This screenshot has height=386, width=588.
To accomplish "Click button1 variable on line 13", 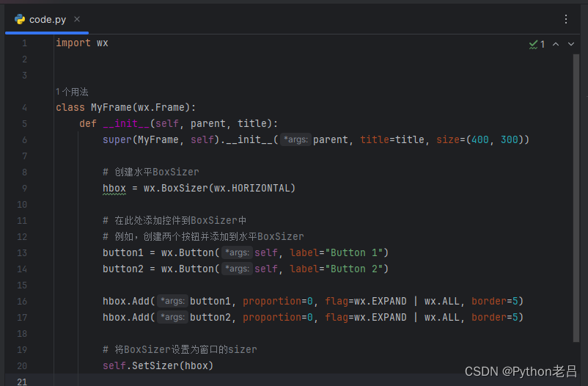I will (x=123, y=252).
